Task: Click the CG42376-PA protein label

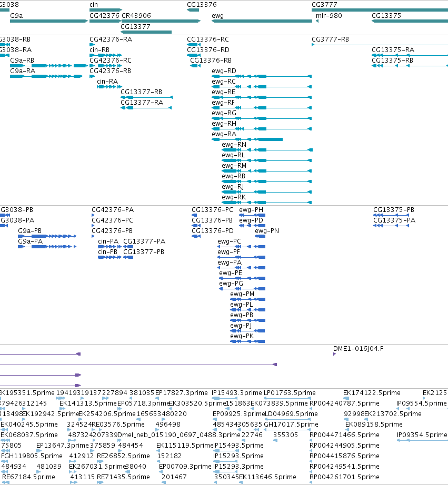Action: point(113,210)
